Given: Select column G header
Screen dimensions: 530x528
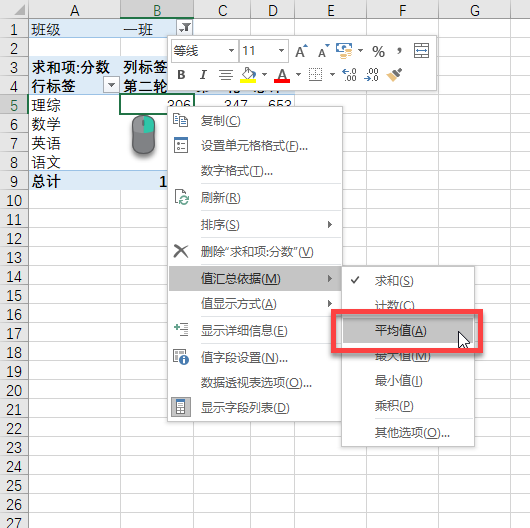Looking at the screenshot, I should pos(475,10).
